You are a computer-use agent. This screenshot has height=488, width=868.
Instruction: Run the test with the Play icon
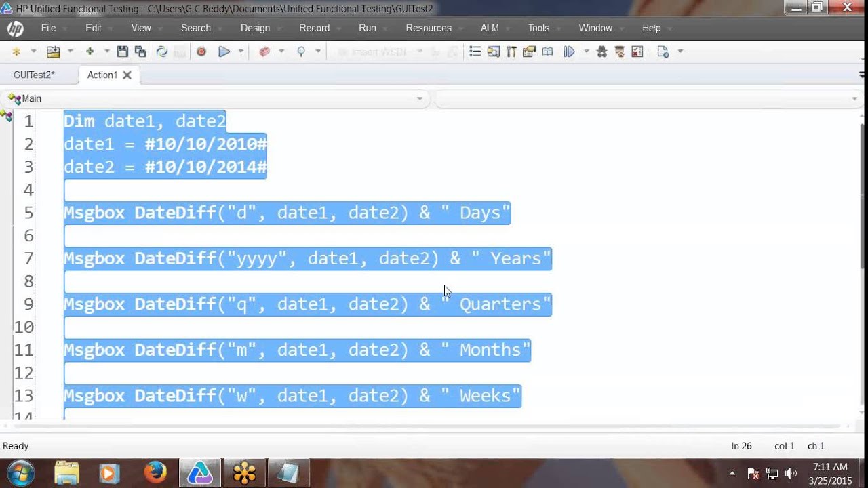[x=224, y=52]
